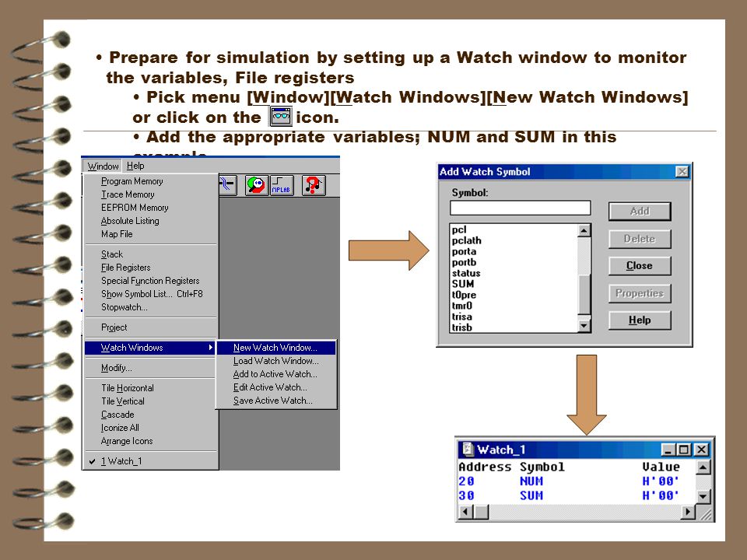This screenshot has width=747, height=560.
Task: Click the Delete button
Action: coord(640,239)
